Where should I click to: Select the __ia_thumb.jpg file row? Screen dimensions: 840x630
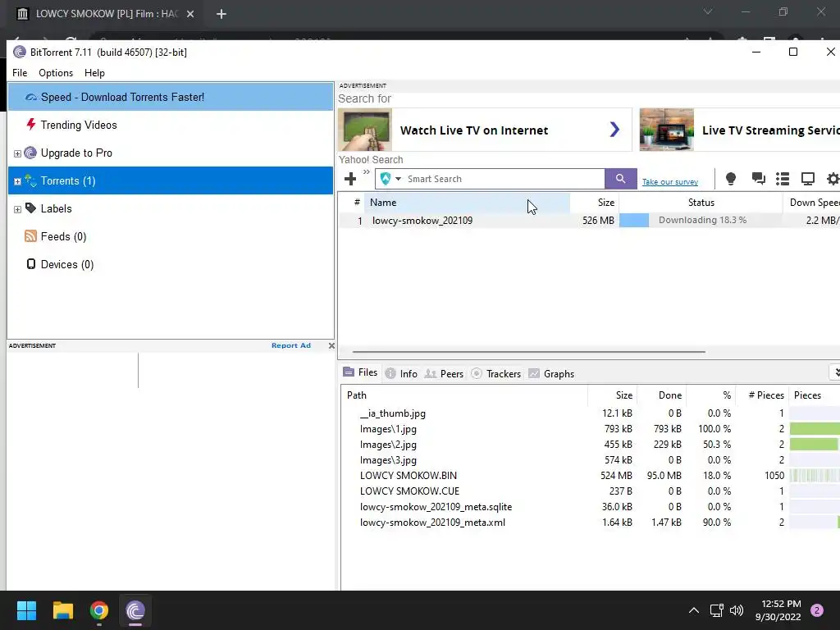click(590, 413)
